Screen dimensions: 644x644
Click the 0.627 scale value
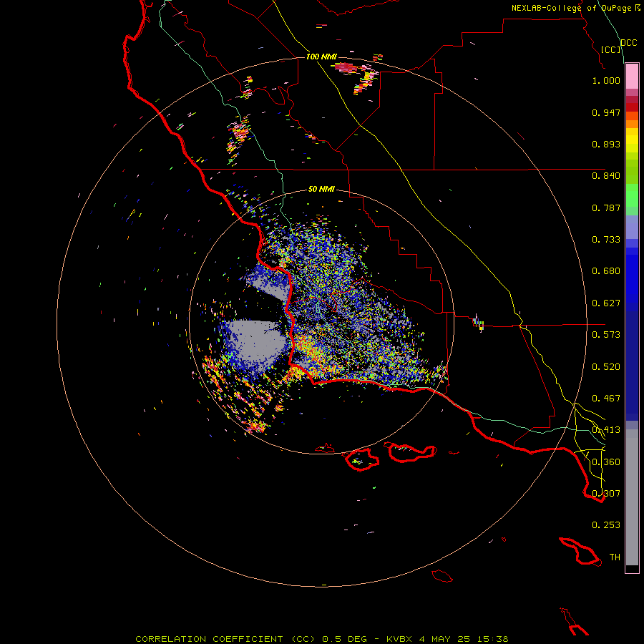(606, 303)
